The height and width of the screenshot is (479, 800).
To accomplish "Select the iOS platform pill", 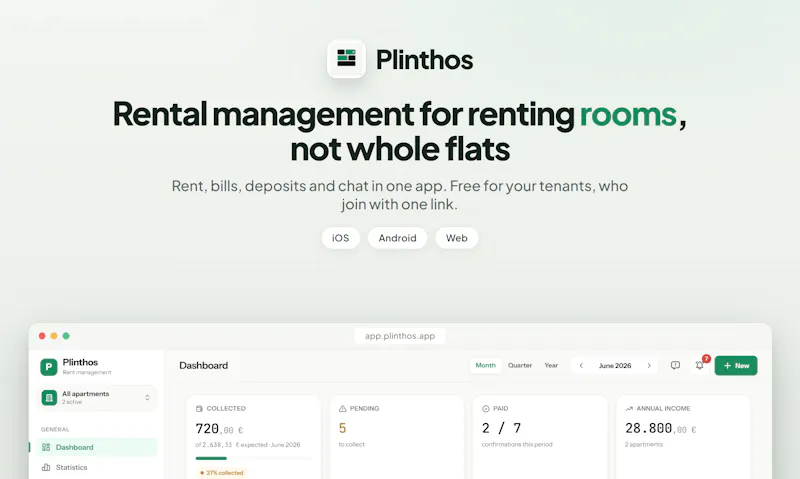I will pos(340,238).
